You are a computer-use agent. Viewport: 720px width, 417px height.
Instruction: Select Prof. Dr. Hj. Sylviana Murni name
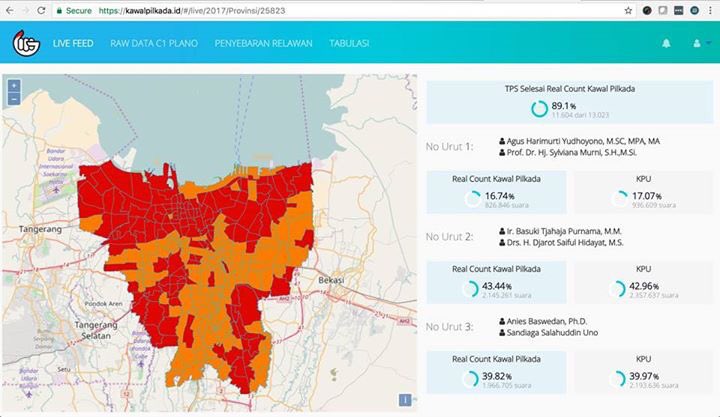[572, 152]
